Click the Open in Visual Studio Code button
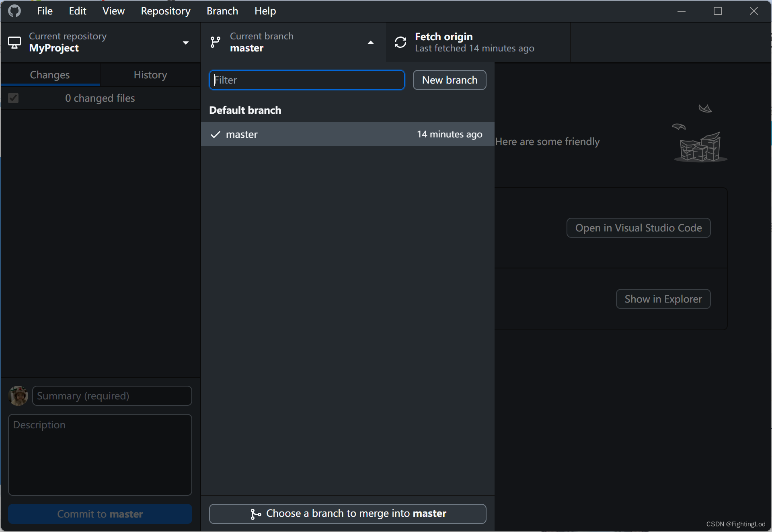Image resolution: width=772 pixels, height=532 pixels. (x=638, y=227)
